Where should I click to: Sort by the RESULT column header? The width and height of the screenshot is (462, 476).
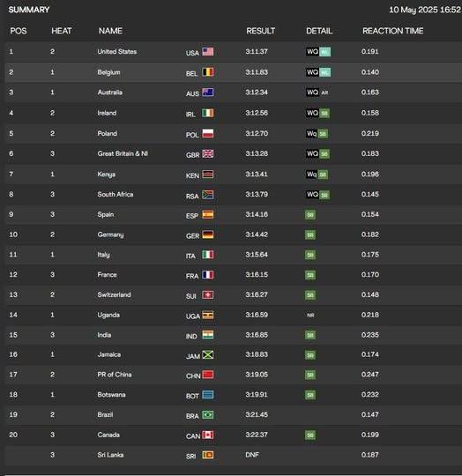(260, 31)
